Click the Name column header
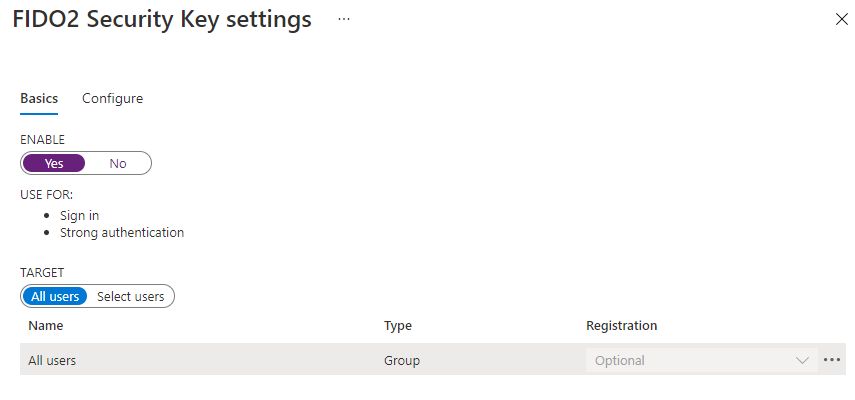855x400 pixels. 46,326
